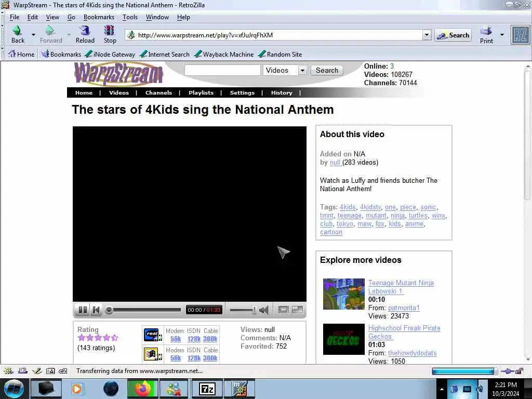Rate the video using the purple stars

(x=98, y=338)
